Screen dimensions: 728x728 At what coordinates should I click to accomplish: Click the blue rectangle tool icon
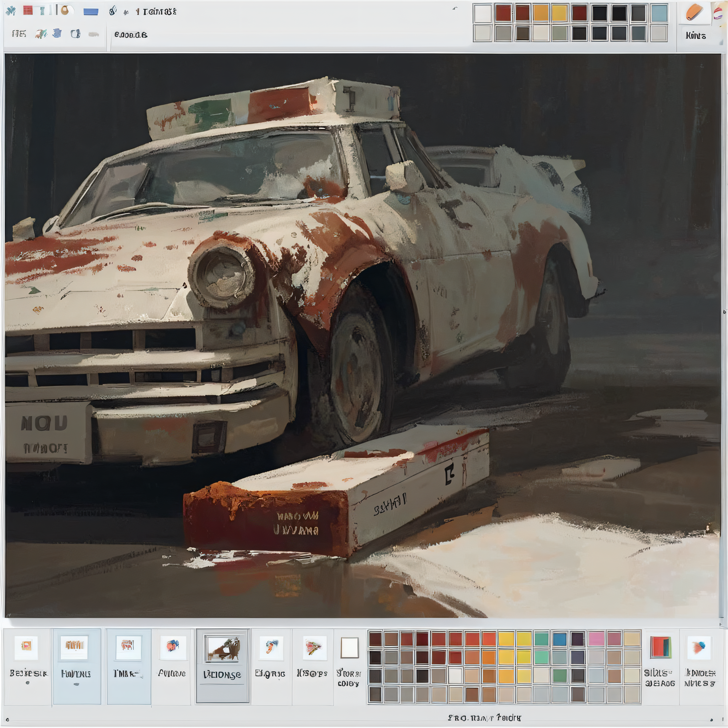tap(91, 12)
